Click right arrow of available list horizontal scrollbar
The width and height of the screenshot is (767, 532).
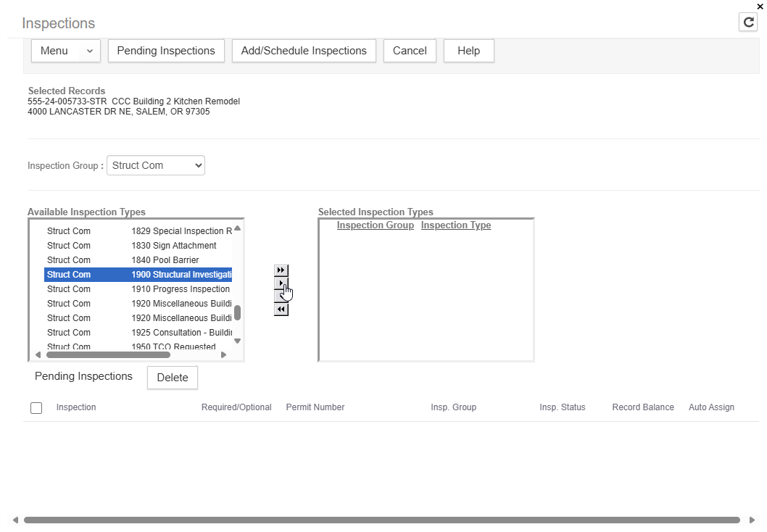click(x=223, y=355)
